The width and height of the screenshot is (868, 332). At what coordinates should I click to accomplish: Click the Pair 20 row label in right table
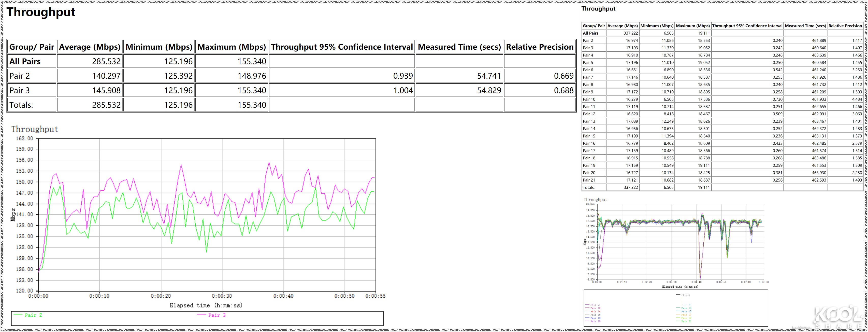[x=589, y=173]
